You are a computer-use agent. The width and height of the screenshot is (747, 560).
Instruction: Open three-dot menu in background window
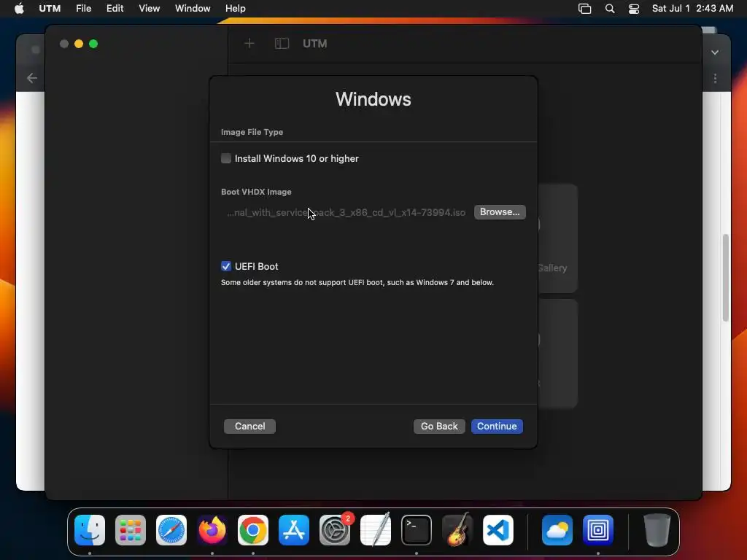click(x=715, y=78)
